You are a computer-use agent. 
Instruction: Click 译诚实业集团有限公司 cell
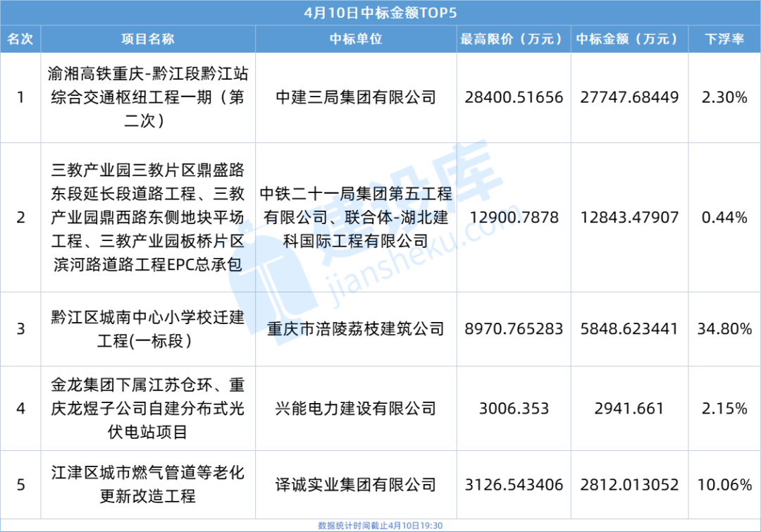[x=356, y=484]
